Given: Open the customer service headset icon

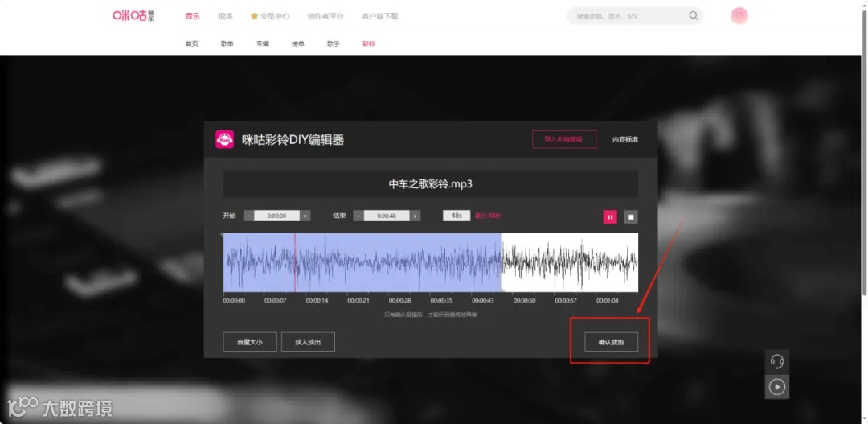Looking at the screenshot, I should click(776, 362).
